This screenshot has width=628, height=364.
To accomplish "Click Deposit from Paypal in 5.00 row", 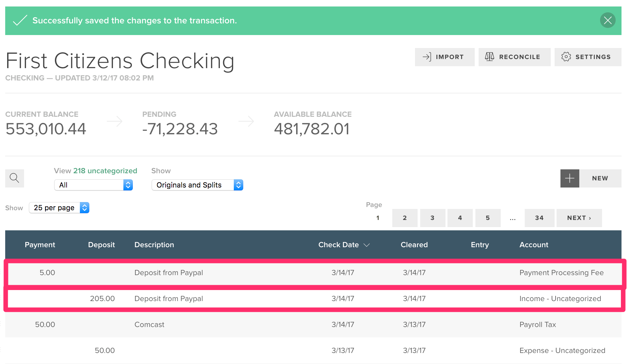I will [169, 273].
